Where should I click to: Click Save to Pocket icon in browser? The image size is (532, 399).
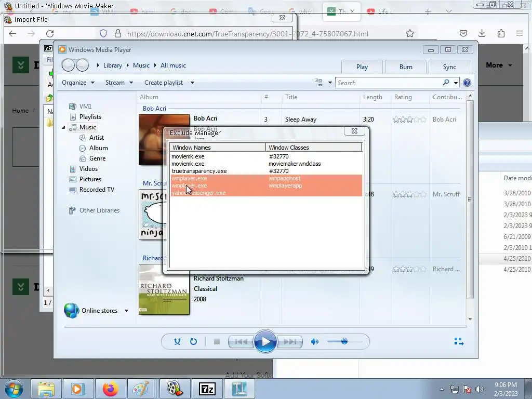coord(463,33)
